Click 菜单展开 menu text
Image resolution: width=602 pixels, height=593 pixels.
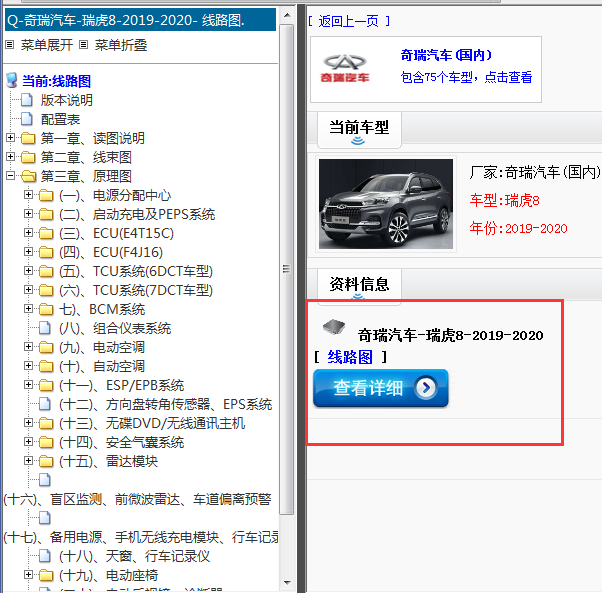coord(47,45)
